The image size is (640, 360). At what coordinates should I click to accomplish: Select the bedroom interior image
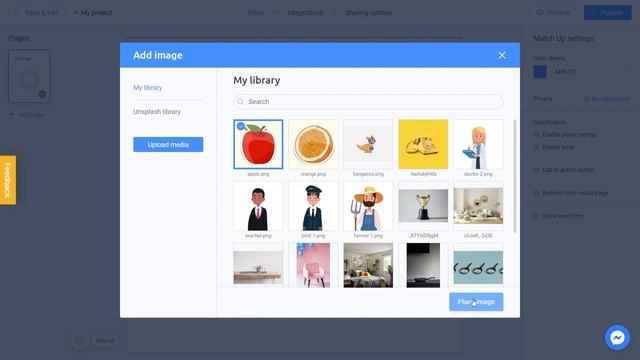tap(368, 265)
